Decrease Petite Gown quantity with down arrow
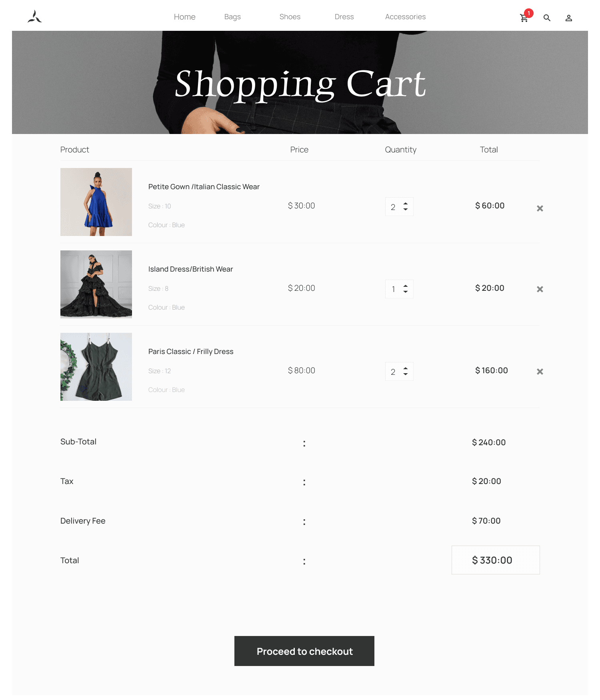Viewport: 600px width, 700px height. (x=406, y=209)
